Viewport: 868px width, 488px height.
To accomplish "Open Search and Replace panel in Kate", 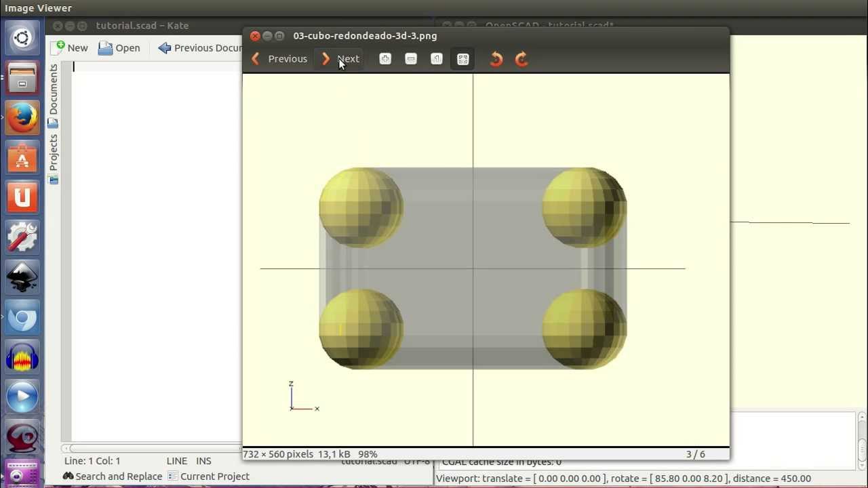I will (112, 476).
